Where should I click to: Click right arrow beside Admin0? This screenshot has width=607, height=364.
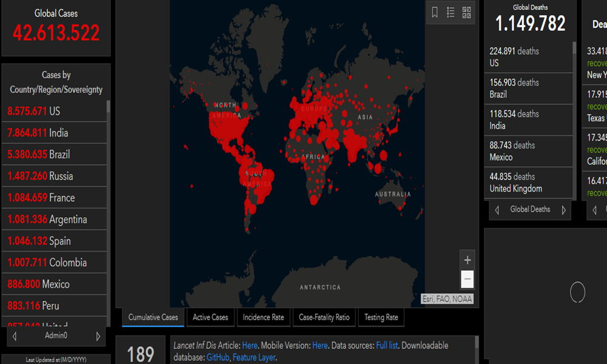[x=98, y=335]
